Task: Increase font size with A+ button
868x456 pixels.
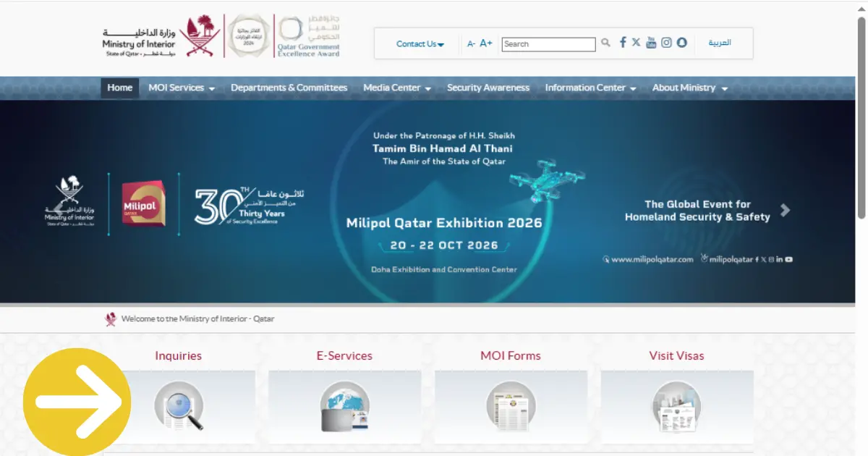Action: coord(486,43)
